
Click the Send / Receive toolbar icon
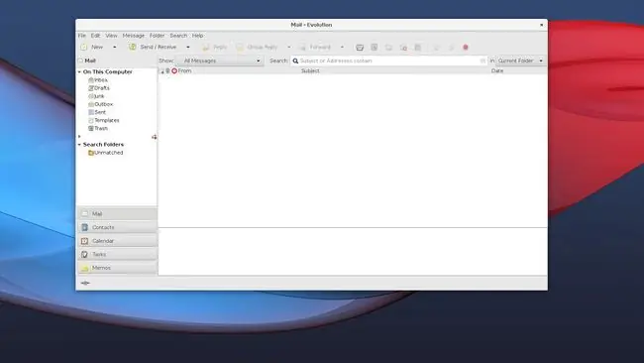(x=132, y=47)
